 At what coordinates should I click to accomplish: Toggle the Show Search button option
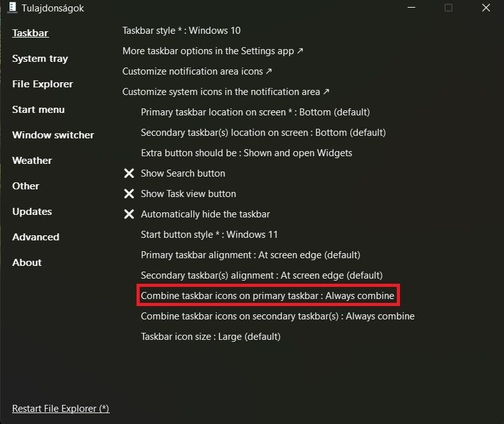pos(182,173)
